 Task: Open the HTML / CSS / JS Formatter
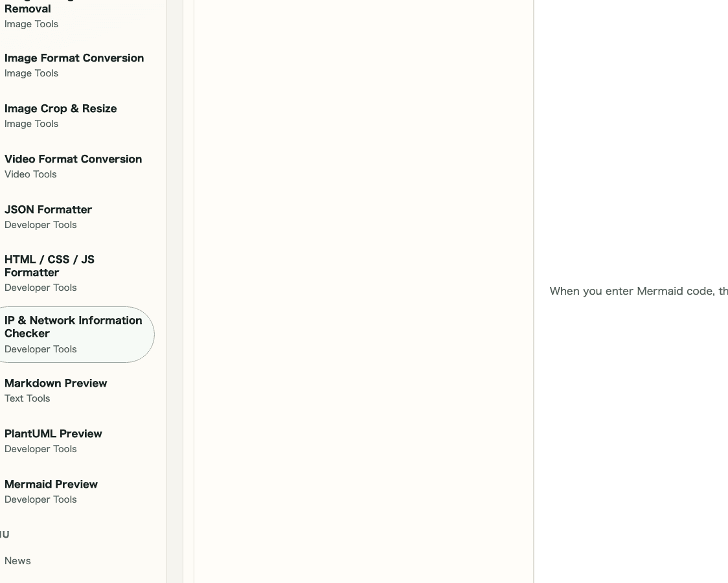tap(49, 266)
